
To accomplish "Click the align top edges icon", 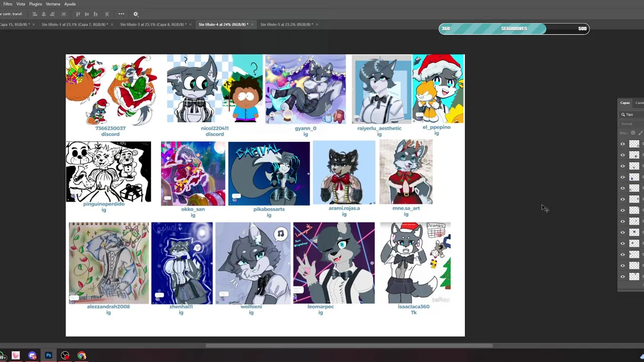I will point(78,14).
